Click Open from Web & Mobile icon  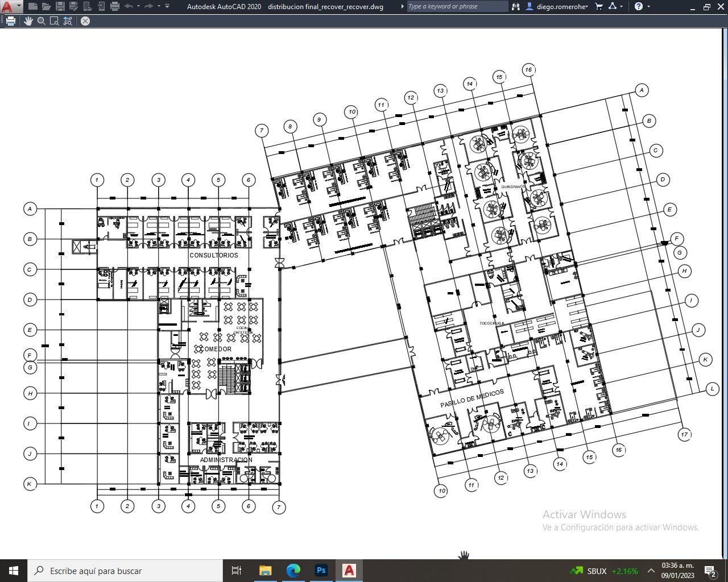pyautogui.click(x=88, y=7)
